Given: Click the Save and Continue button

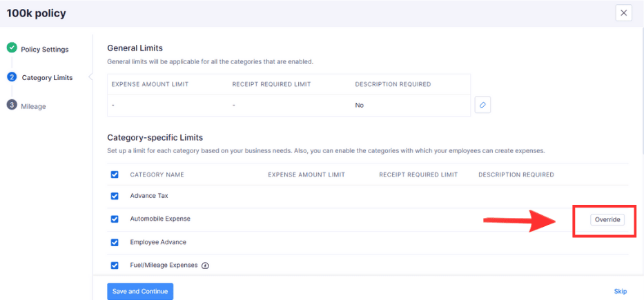Looking at the screenshot, I should [140, 291].
